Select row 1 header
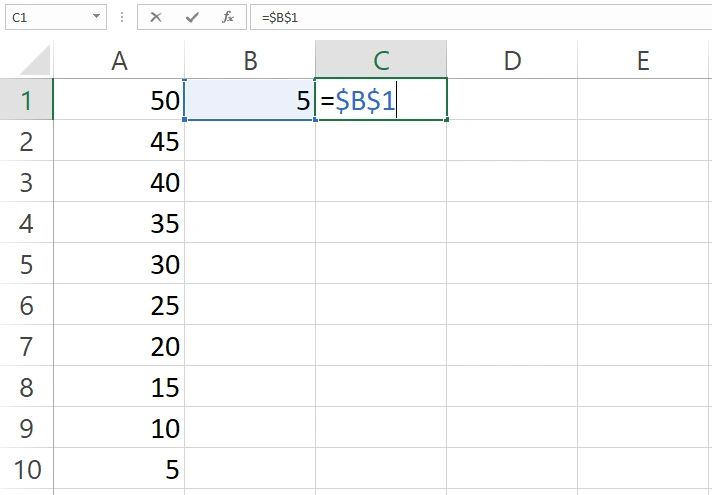The height and width of the screenshot is (495, 712). [26, 99]
